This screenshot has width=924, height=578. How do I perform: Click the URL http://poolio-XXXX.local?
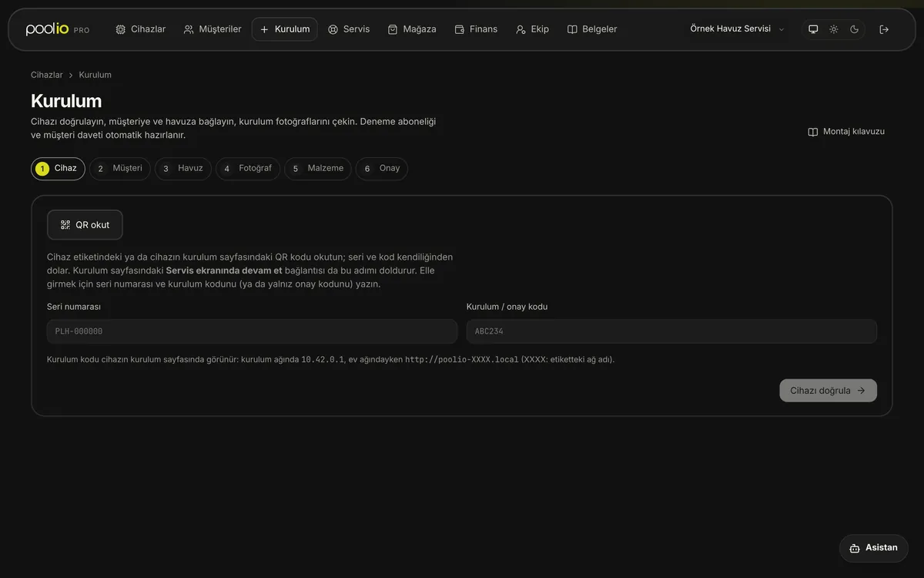(x=462, y=360)
